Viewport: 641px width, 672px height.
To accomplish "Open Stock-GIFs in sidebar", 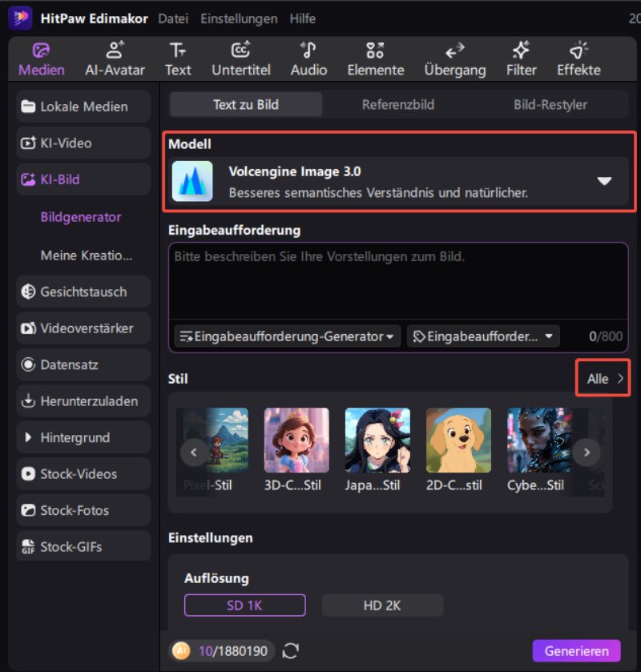I will coord(83,547).
